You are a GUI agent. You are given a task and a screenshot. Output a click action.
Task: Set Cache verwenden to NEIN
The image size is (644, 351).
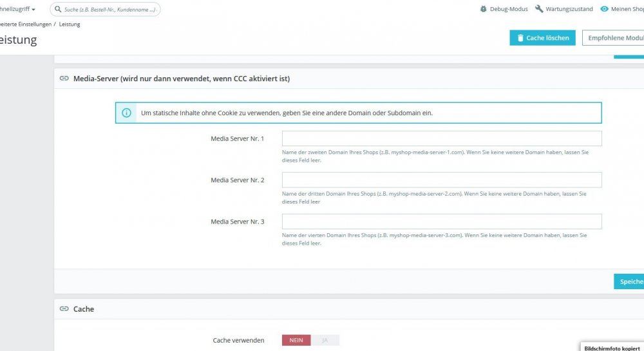tap(296, 340)
